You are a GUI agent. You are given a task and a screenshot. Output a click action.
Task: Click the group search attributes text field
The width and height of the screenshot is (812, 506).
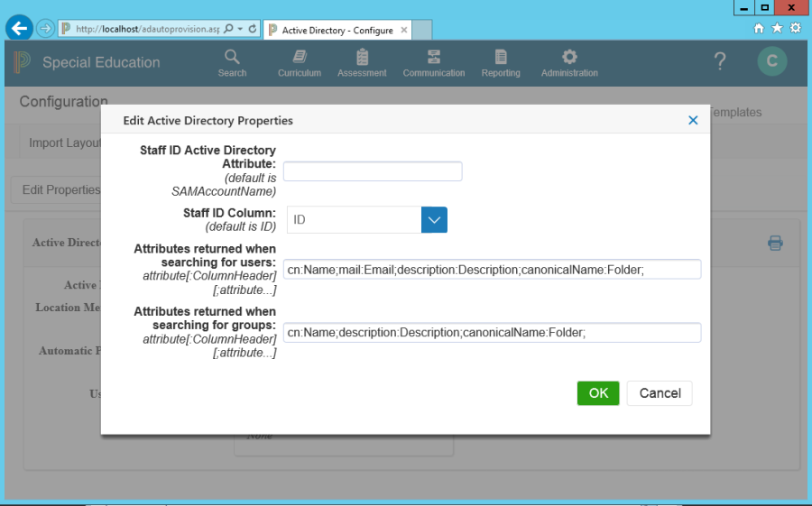[492, 333]
